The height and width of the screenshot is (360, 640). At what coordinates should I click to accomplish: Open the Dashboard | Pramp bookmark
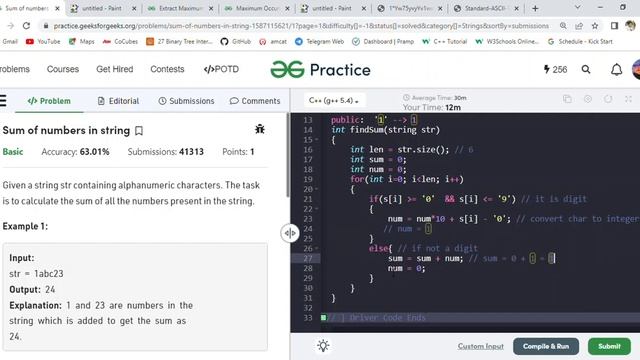pos(383,42)
